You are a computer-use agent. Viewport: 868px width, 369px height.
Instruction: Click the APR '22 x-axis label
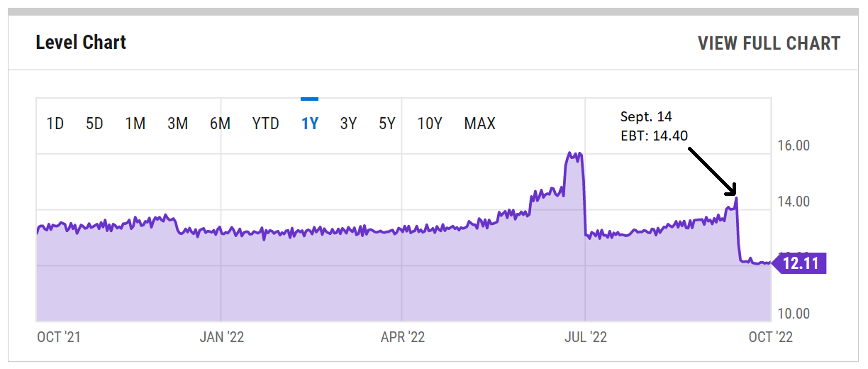(x=403, y=337)
